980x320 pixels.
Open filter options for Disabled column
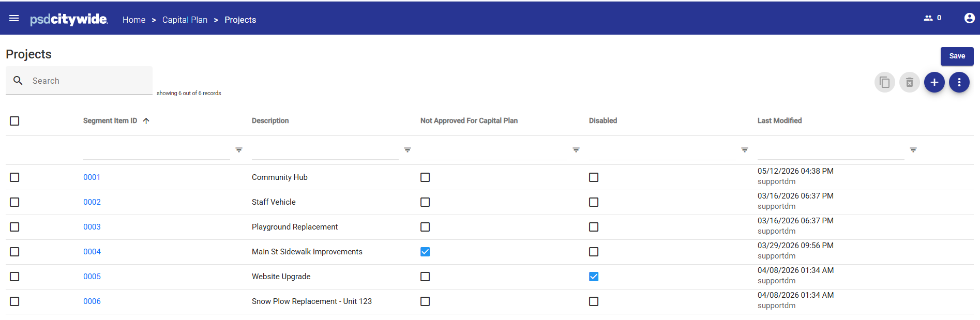click(745, 150)
